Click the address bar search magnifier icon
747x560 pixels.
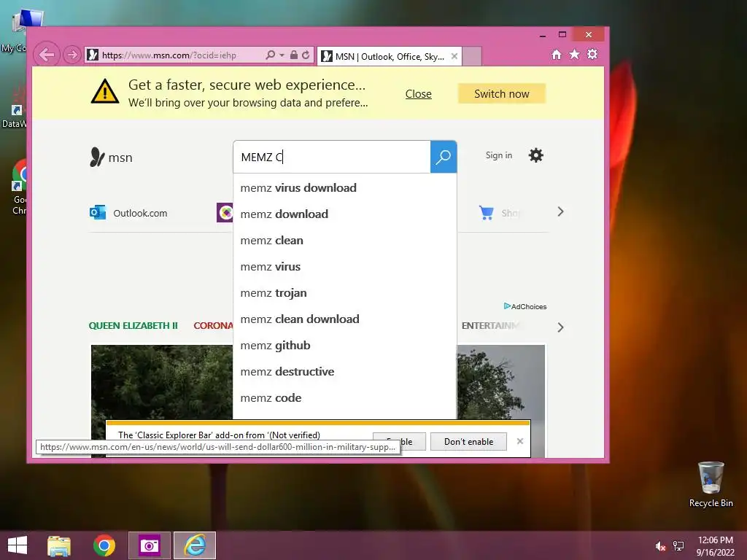270,55
